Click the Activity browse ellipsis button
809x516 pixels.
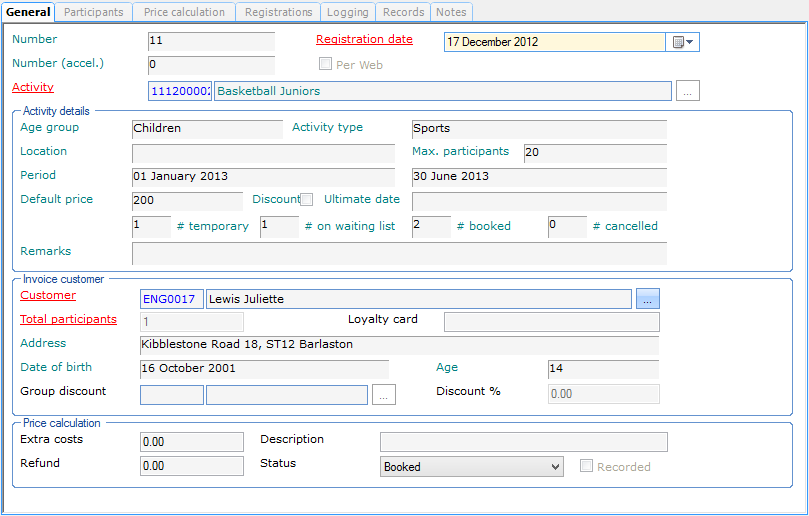click(687, 91)
